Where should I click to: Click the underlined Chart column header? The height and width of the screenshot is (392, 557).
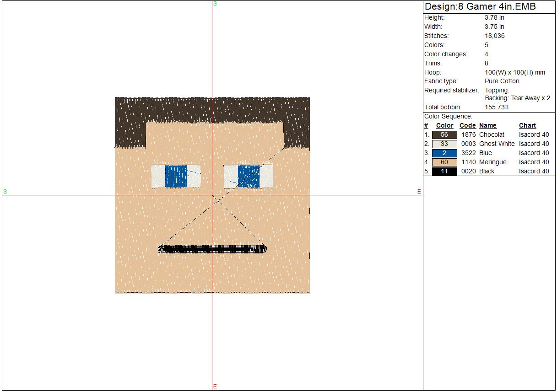(527, 126)
